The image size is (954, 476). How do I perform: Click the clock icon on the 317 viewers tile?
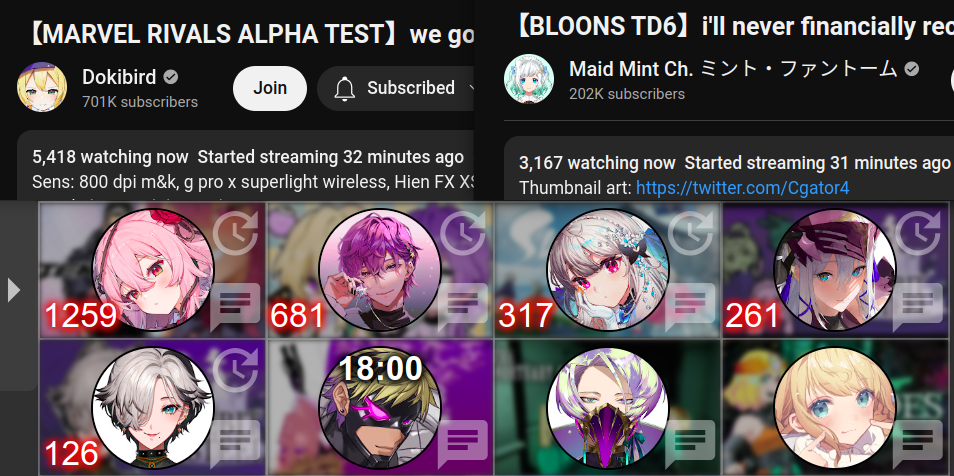click(690, 233)
